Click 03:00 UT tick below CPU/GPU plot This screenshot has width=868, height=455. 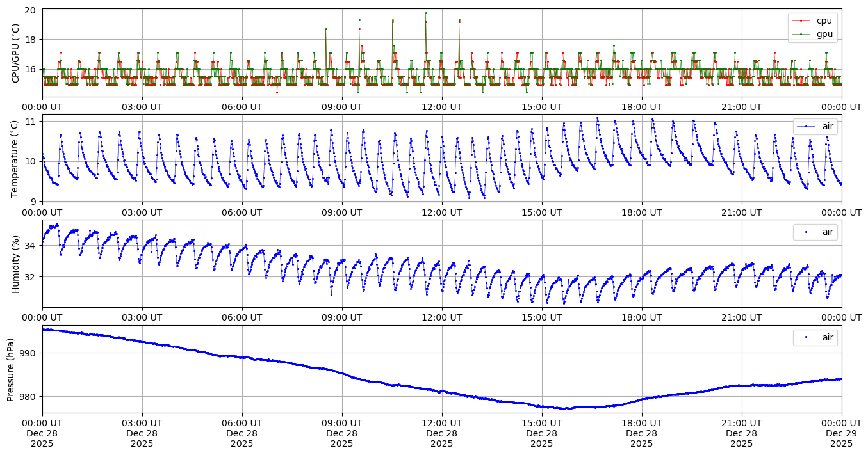[x=142, y=108]
